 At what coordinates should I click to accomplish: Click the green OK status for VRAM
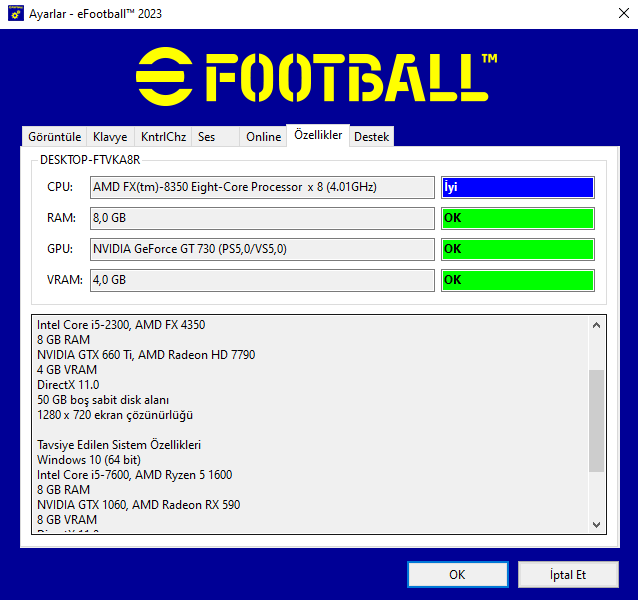click(518, 280)
